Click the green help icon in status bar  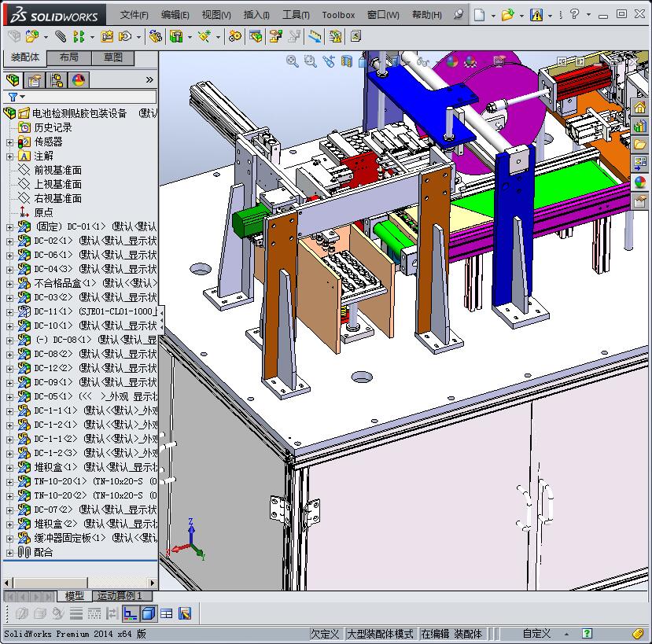(x=587, y=634)
